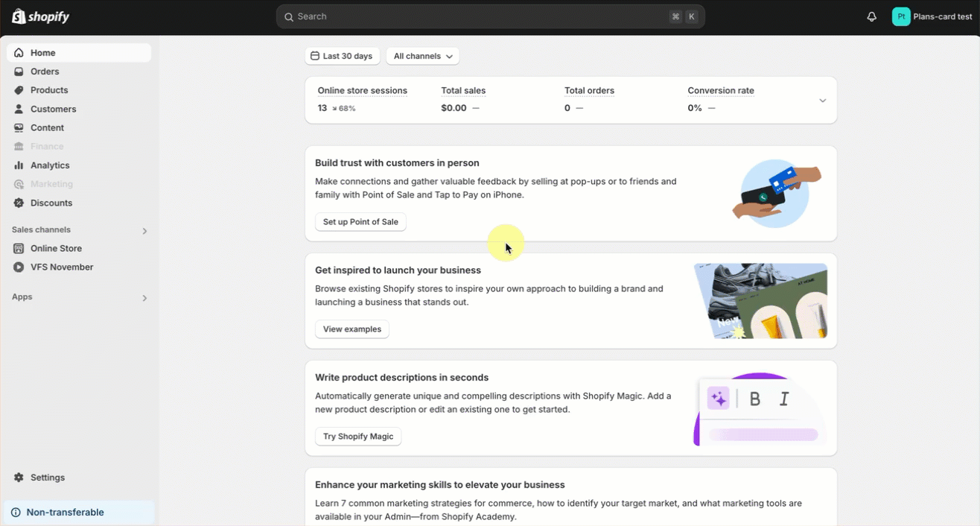
Task: Click the Try Shopify Magic button
Action: click(358, 437)
